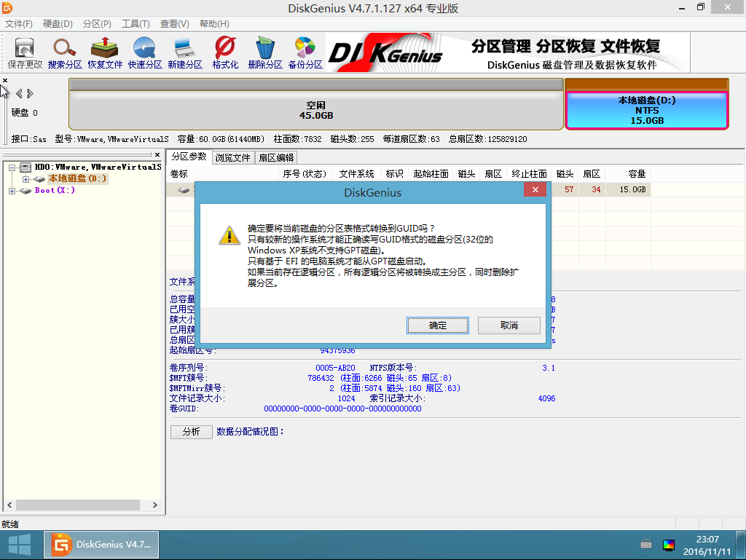Click the tree panel horizontal scrollbar thumb
Screen dimensions: 746x560
pyautogui.click(x=77, y=505)
